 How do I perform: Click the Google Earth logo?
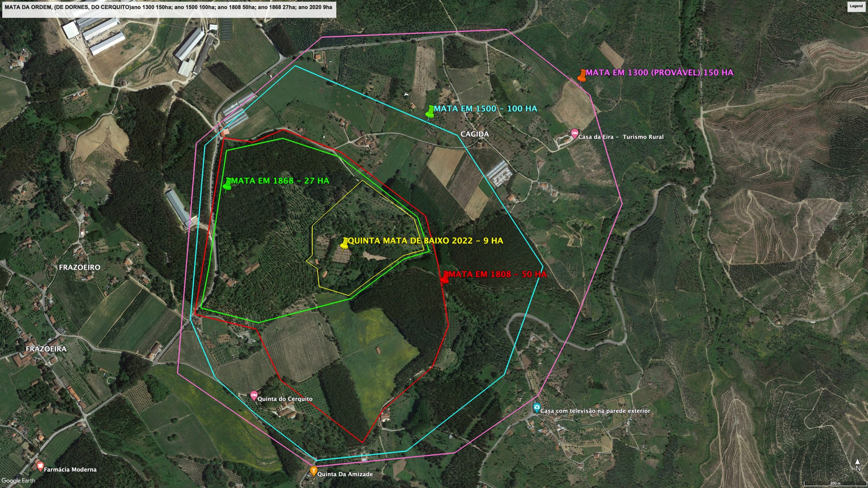point(18,481)
